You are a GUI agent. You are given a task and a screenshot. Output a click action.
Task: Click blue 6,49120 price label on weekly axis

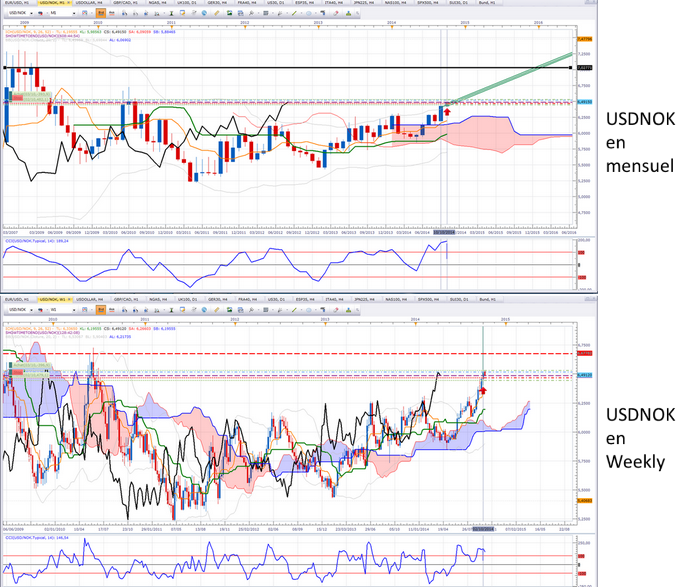[584, 375]
